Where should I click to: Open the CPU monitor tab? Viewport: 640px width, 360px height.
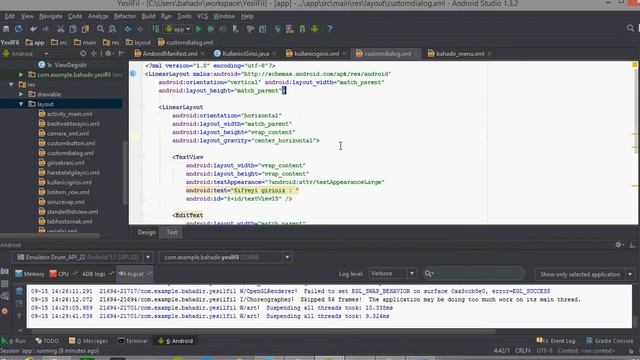pos(62,274)
